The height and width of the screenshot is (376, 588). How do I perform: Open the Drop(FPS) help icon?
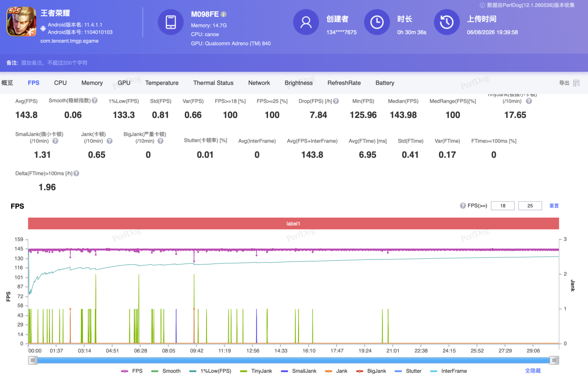(x=336, y=101)
